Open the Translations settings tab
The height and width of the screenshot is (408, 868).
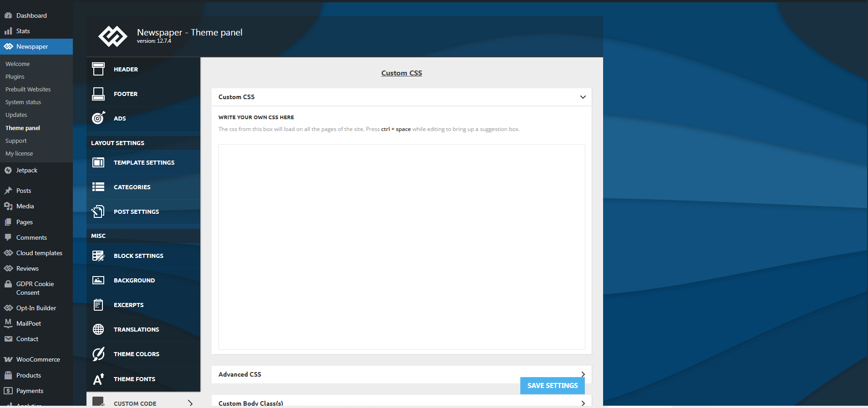(x=143, y=329)
